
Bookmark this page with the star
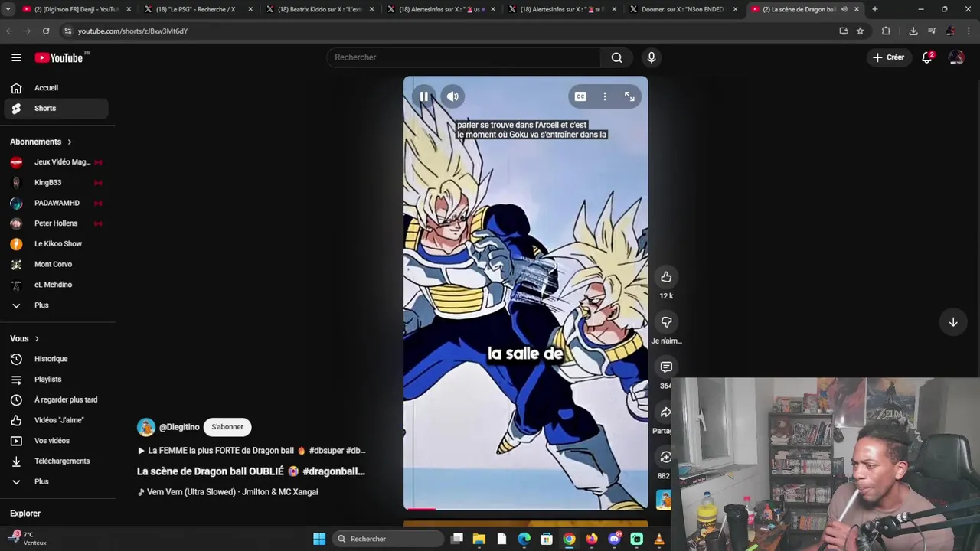coord(860,31)
